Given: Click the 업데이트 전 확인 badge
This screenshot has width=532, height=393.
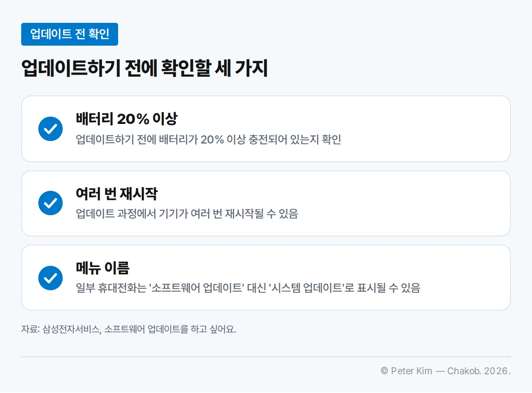Looking at the screenshot, I should point(70,34).
